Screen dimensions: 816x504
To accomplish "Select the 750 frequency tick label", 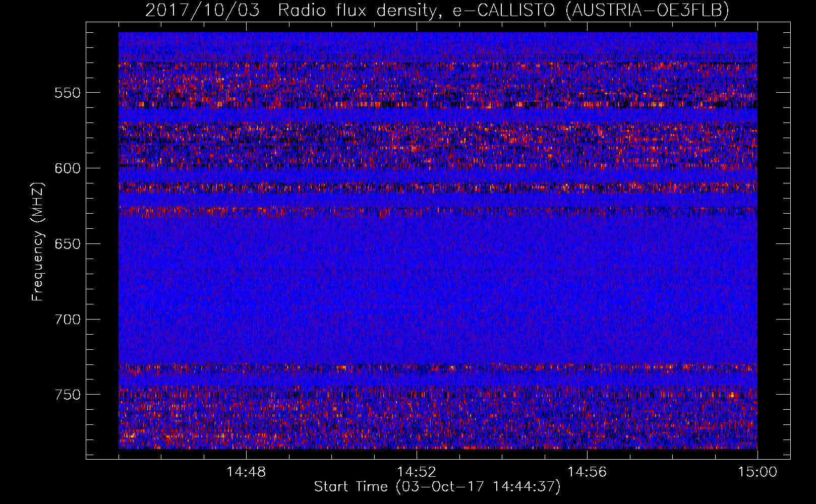I will coord(68,395).
